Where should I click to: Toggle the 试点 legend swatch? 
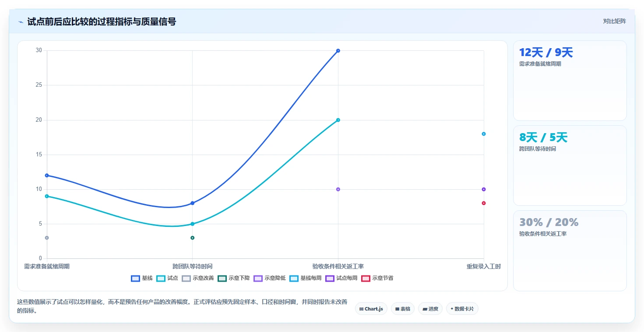161,278
